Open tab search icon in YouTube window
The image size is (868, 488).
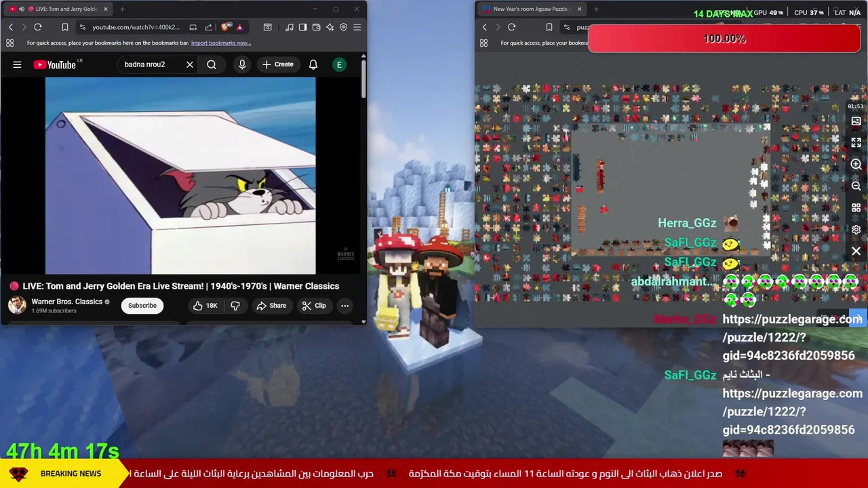268,27
